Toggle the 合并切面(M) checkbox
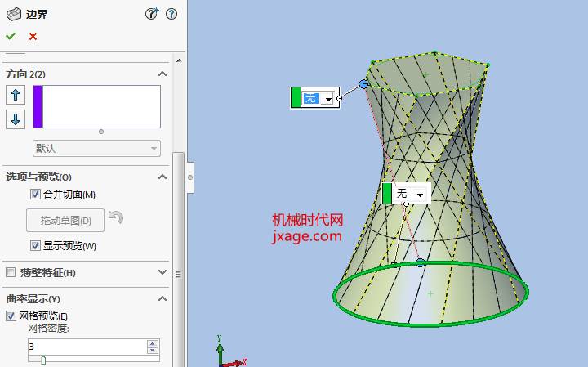 (35, 194)
